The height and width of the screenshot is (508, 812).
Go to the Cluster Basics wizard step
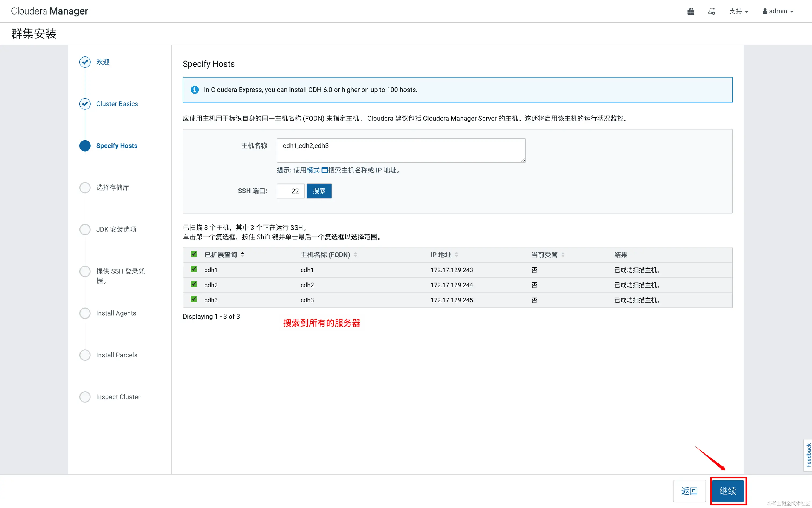[117, 104]
